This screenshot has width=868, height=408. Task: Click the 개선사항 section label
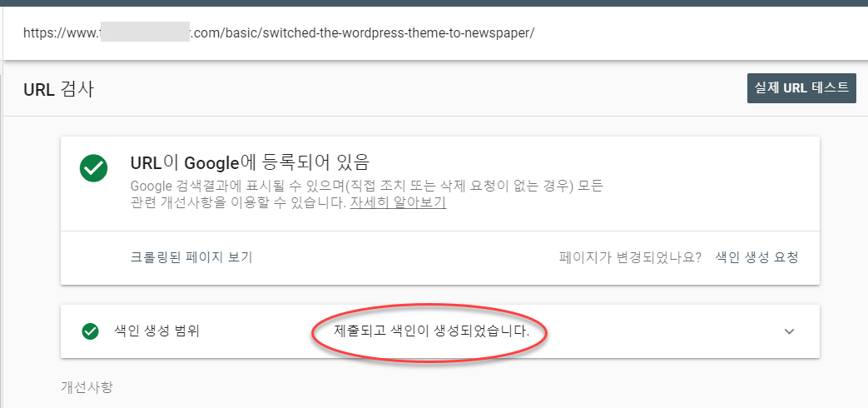tap(87, 386)
